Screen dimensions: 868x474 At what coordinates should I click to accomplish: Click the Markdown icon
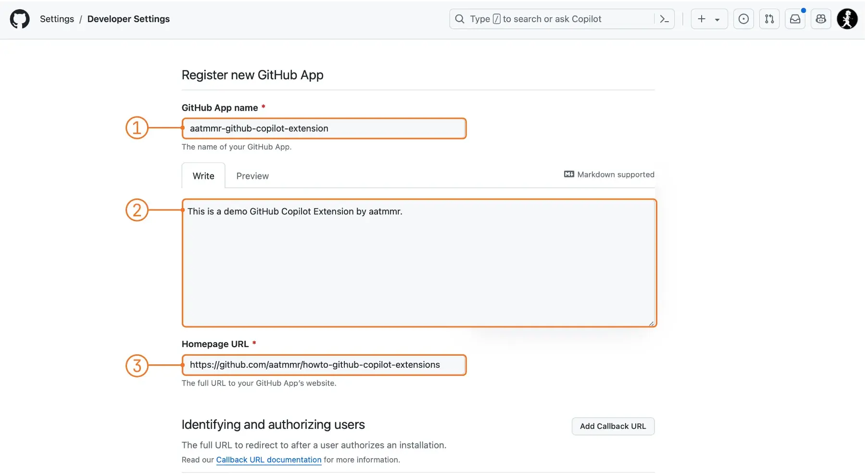coord(569,174)
